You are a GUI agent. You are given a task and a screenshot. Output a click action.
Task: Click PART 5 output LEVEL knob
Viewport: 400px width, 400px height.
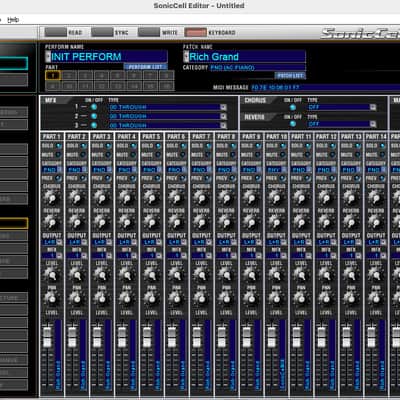151,275
